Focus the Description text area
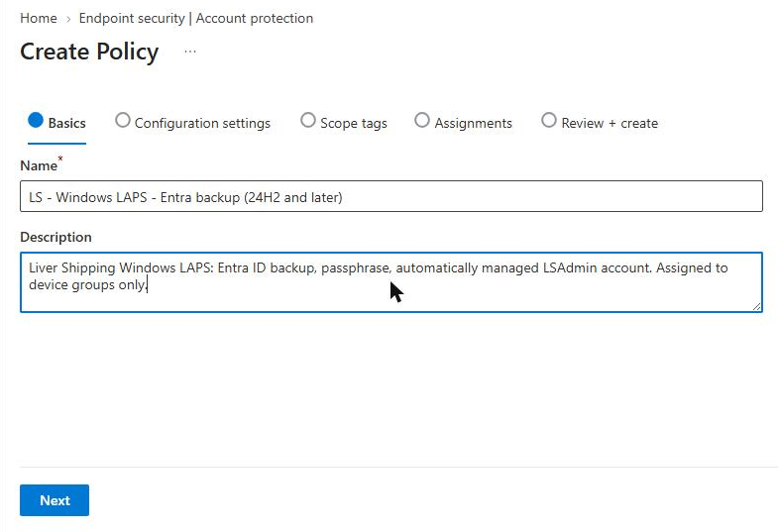The width and height of the screenshot is (778, 532). pyautogui.click(x=391, y=282)
